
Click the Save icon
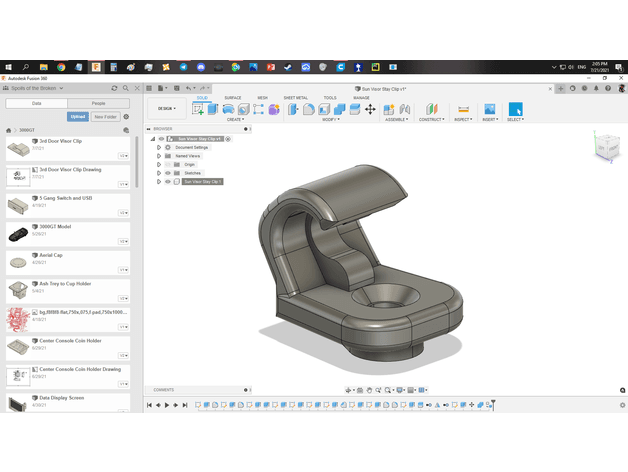coord(177,88)
